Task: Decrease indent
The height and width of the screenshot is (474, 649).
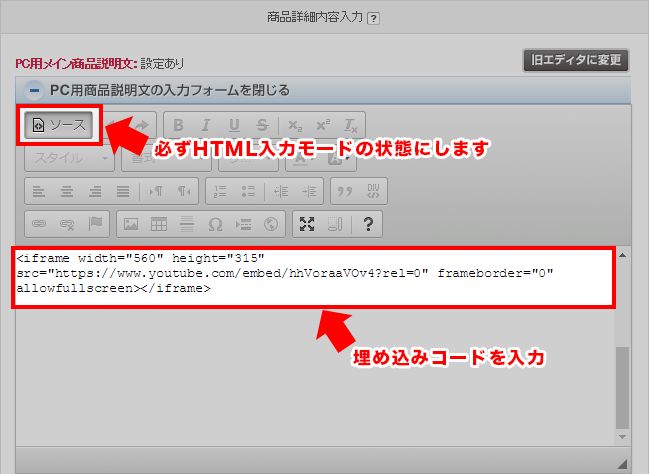Action: point(281,191)
